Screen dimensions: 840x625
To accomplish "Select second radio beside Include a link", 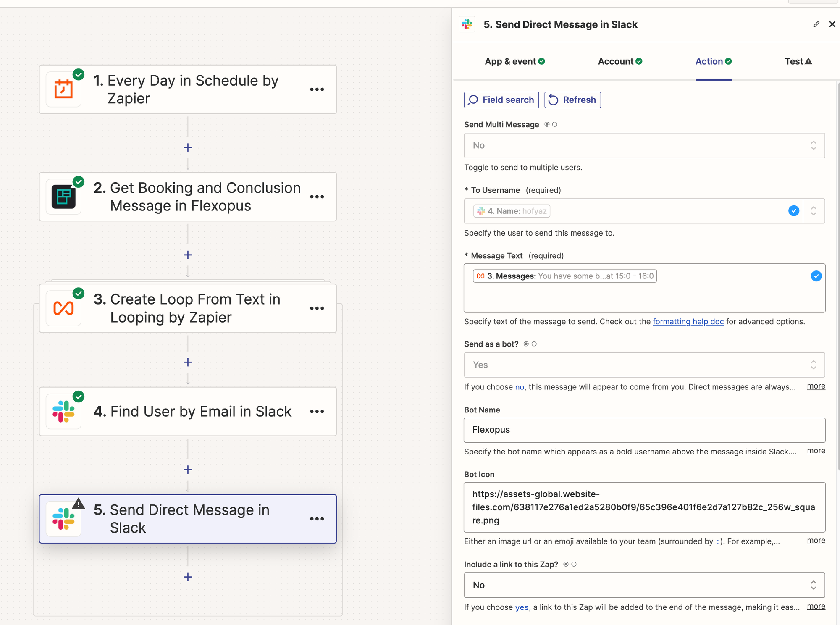I will point(574,564).
